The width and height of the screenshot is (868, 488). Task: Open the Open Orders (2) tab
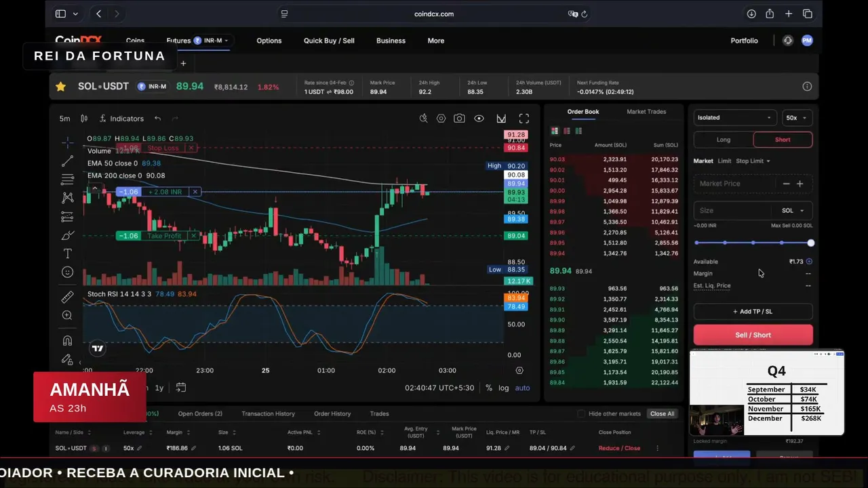(x=200, y=413)
